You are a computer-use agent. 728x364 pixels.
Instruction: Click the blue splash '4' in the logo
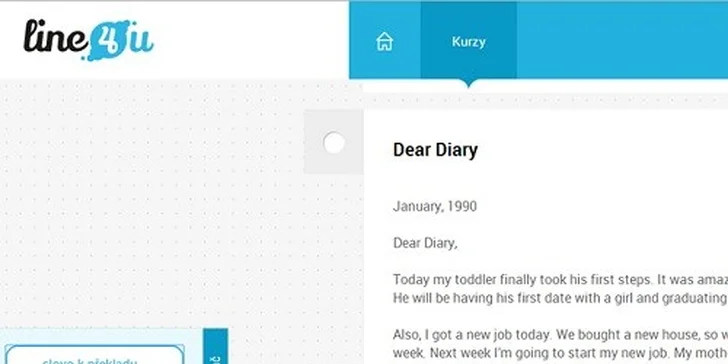click(108, 41)
